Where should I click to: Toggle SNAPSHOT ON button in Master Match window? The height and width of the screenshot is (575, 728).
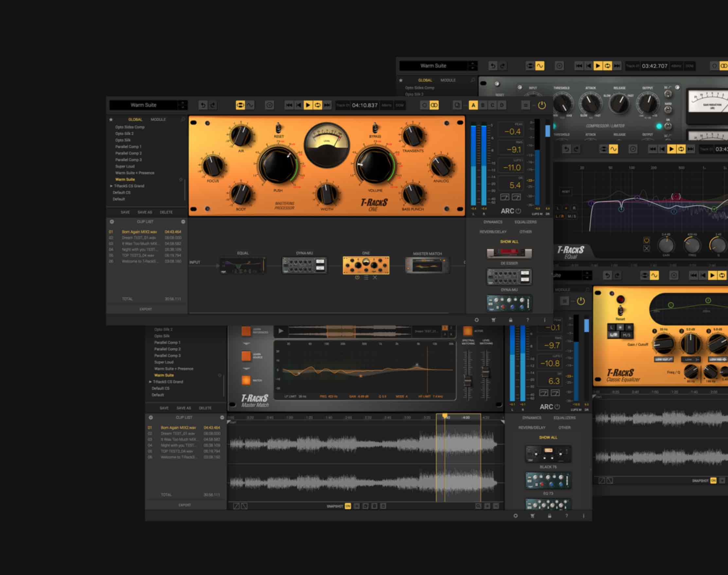(x=348, y=506)
